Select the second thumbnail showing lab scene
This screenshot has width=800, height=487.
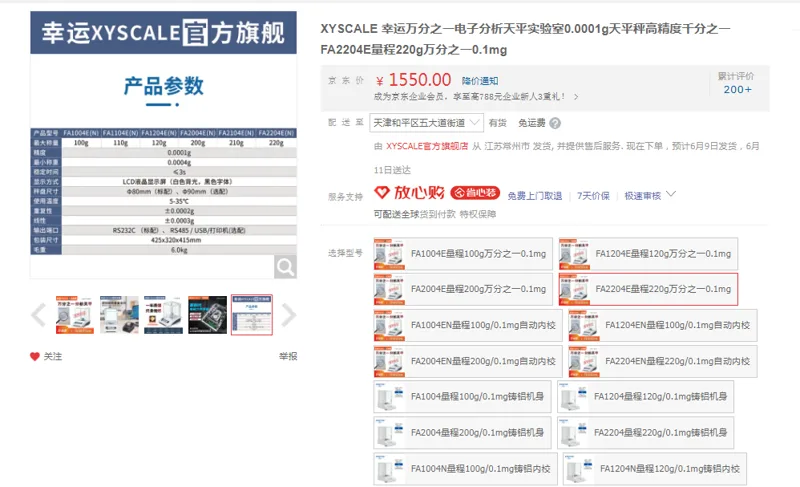coord(119,315)
